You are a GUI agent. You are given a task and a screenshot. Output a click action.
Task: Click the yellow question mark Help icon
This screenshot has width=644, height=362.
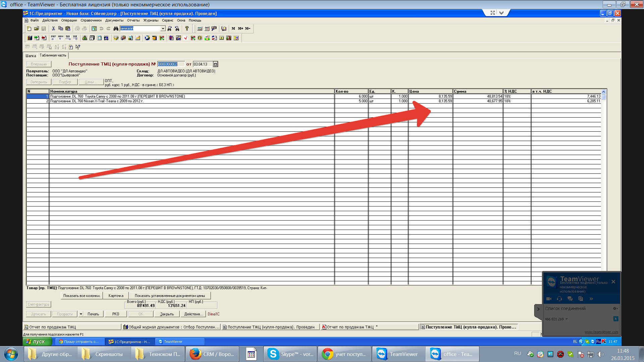point(187,28)
